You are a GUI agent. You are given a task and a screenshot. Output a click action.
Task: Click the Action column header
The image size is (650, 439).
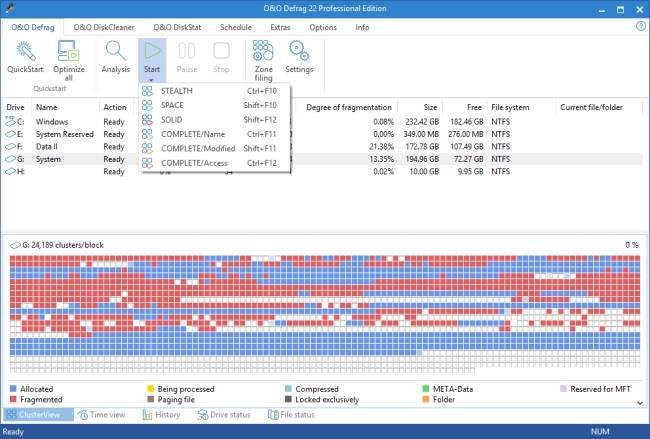(115, 107)
